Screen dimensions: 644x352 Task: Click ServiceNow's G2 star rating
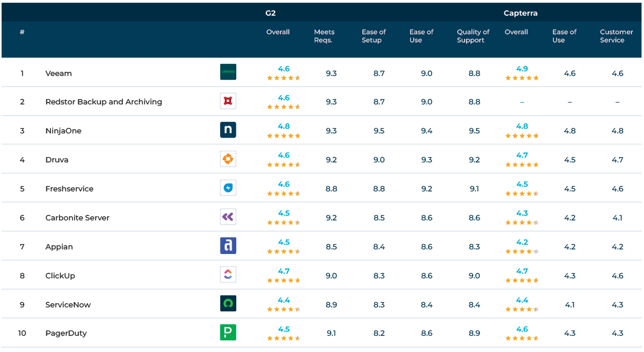(x=284, y=309)
